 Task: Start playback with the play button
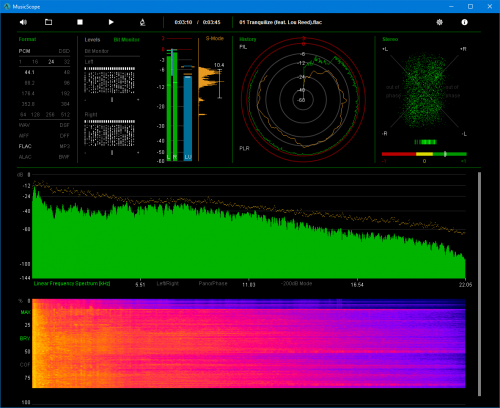pos(111,22)
